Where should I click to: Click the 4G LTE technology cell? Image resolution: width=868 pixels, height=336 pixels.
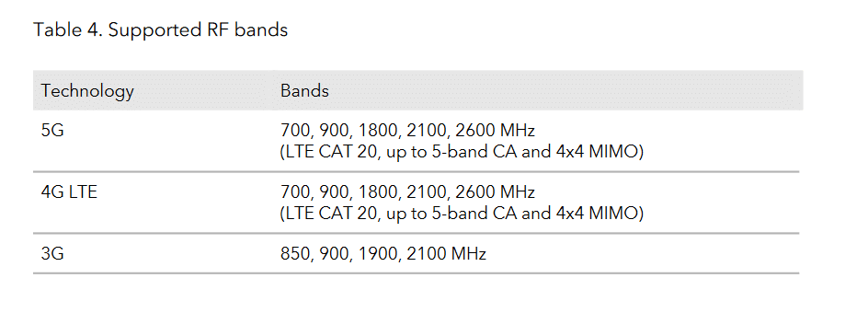tap(69, 192)
